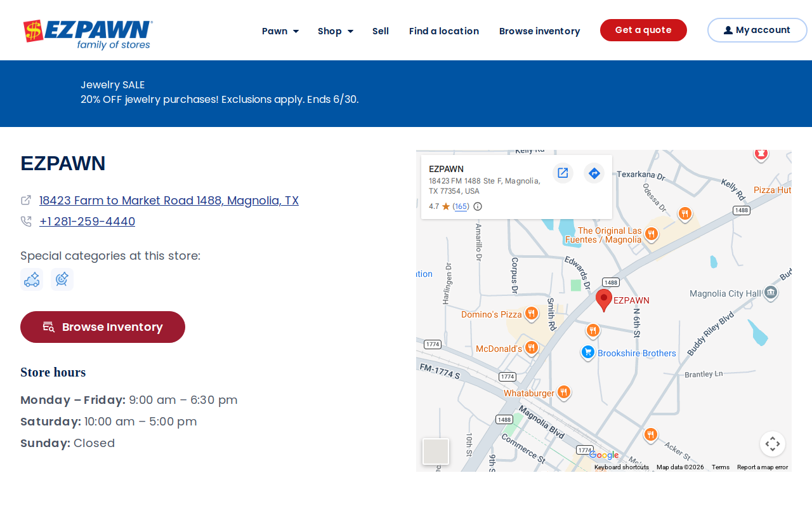The image size is (812, 508).
Task: Click the phone icon beside the number
Action: tap(26, 221)
